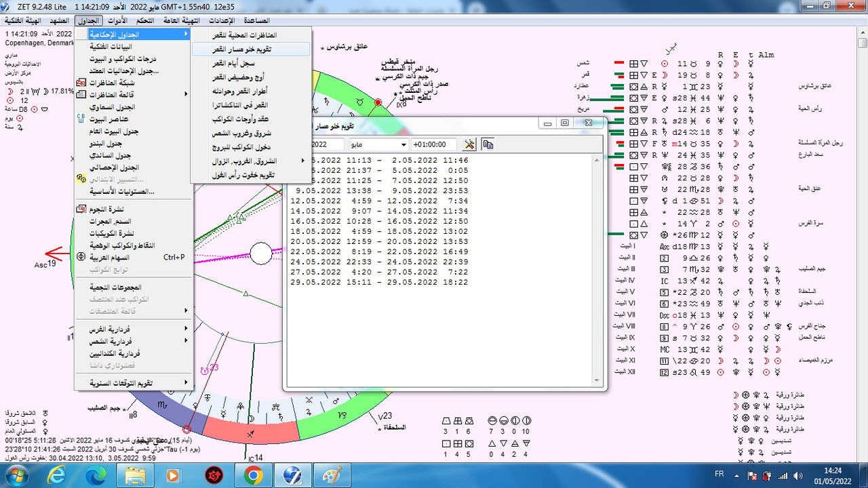Select البيانات الفلكية menu entry
Image resolution: width=868 pixels, height=488 pixels.
134,46
